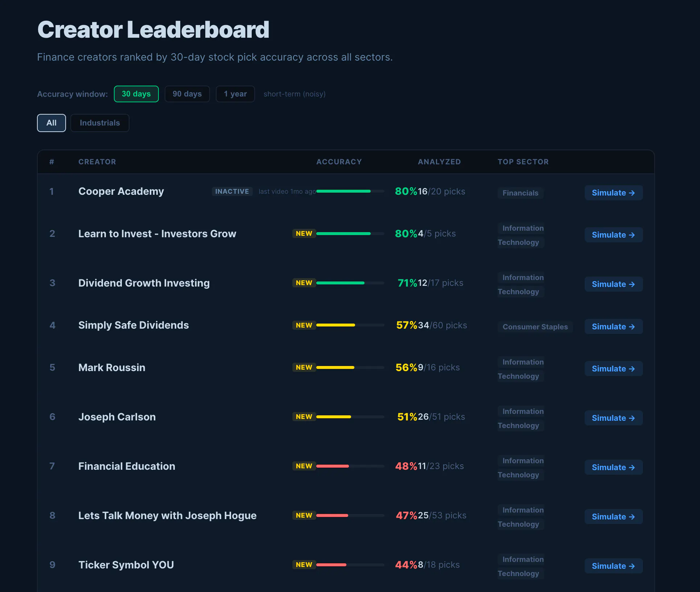Click the Consumer Staples sector tag
This screenshot has height=592, width=700.
[535, 327]
